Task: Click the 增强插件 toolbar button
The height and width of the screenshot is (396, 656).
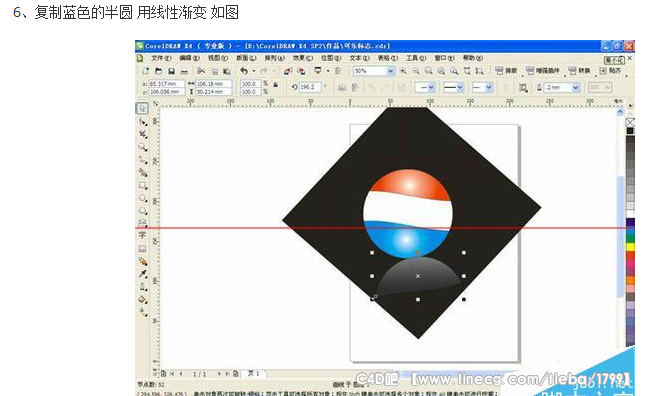Action: tap(543, 71)
